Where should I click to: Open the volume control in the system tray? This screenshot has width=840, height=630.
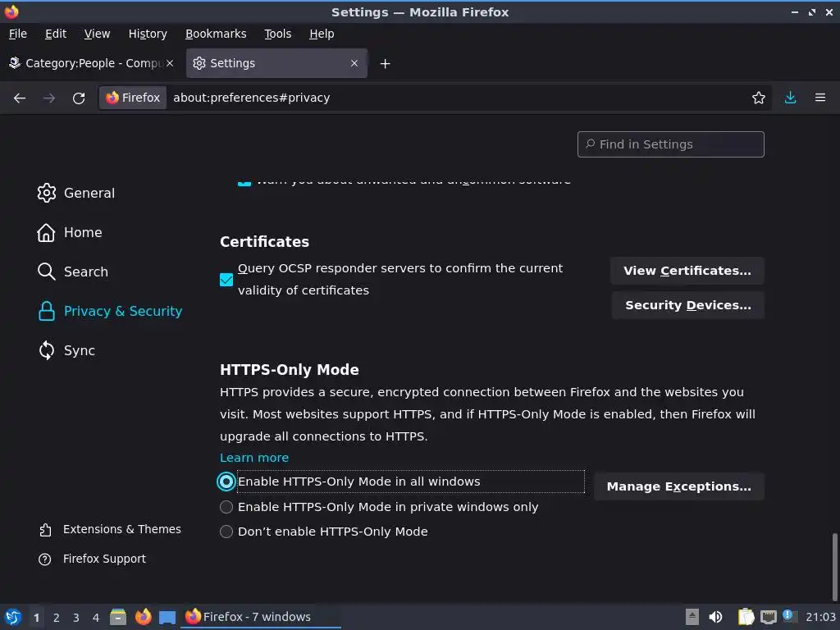tap(715, 617)
